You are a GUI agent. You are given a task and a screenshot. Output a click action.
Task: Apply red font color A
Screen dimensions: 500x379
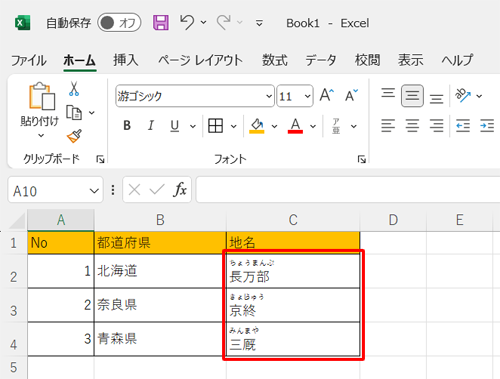pyautogui.click(x=295, y=126)
